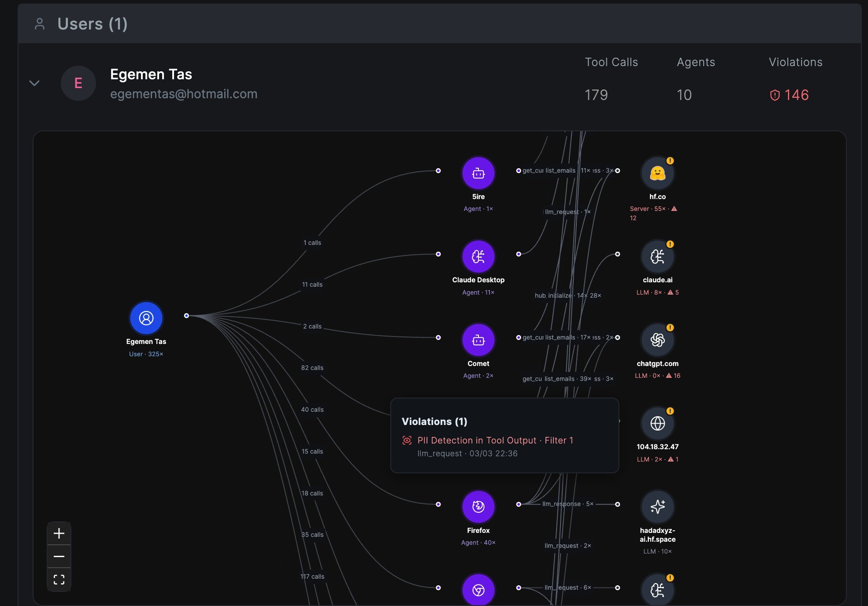Select the Claude Desktop agent node
Viewport: 868px width, 606px height.
(x=478, y=257)
